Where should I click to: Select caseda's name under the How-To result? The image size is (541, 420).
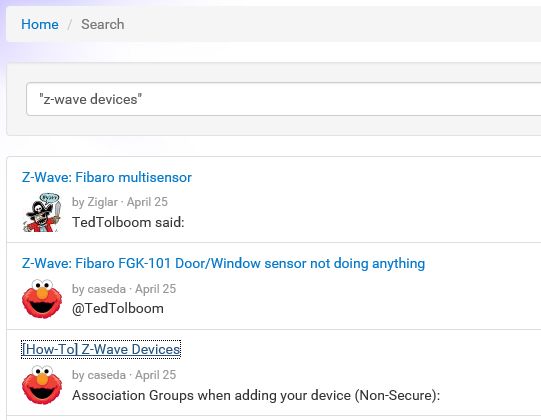click(x=106, y=375)
